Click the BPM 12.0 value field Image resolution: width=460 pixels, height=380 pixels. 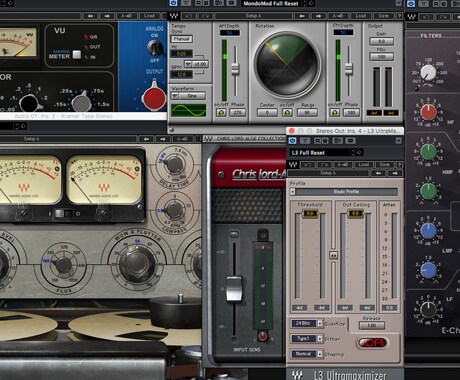(x=181, y=74)
